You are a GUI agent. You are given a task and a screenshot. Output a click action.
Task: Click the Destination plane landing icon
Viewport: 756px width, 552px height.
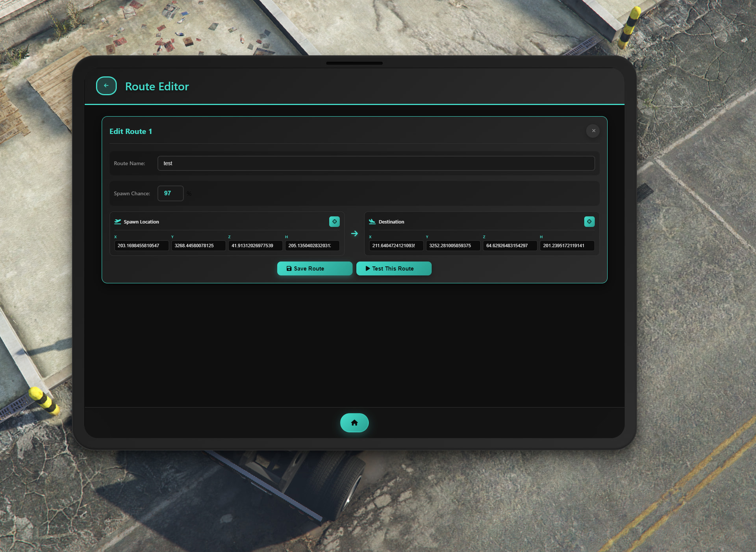point(372,222)
